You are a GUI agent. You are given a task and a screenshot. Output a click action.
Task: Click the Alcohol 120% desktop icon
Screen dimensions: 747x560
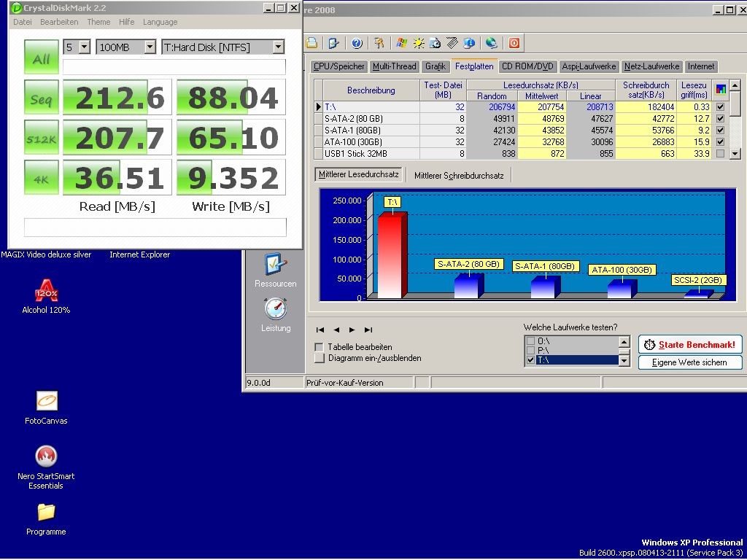(x=46, y=296)
